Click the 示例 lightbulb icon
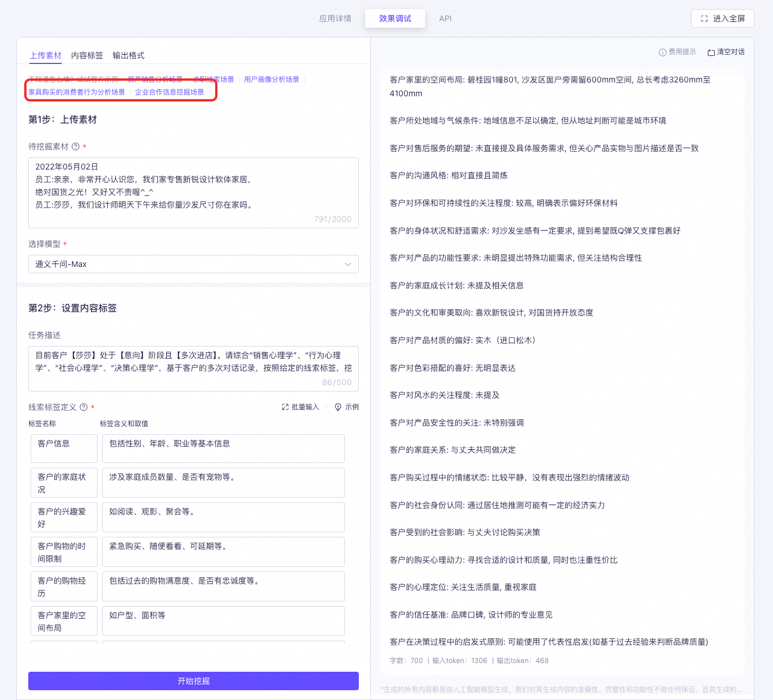Image resolution: width=773 pixels, height=700 pixels. coord(338,407)
